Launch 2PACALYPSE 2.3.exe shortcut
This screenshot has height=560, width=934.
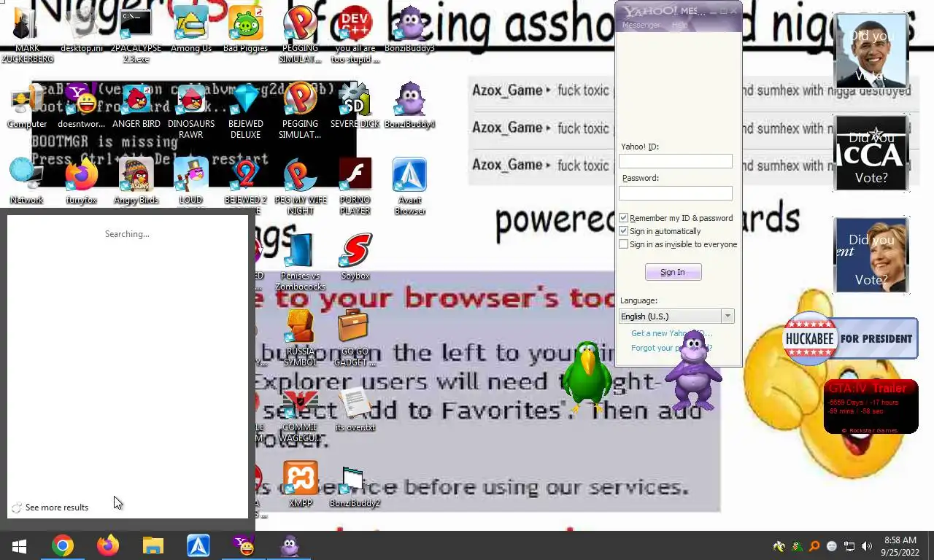tap(136, 35)
